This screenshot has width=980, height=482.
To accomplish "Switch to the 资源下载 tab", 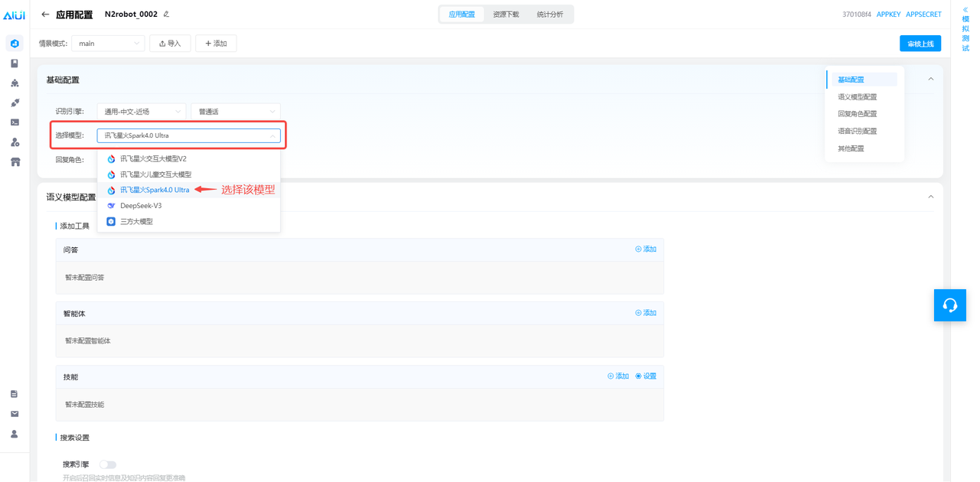I will pos(505,15).
